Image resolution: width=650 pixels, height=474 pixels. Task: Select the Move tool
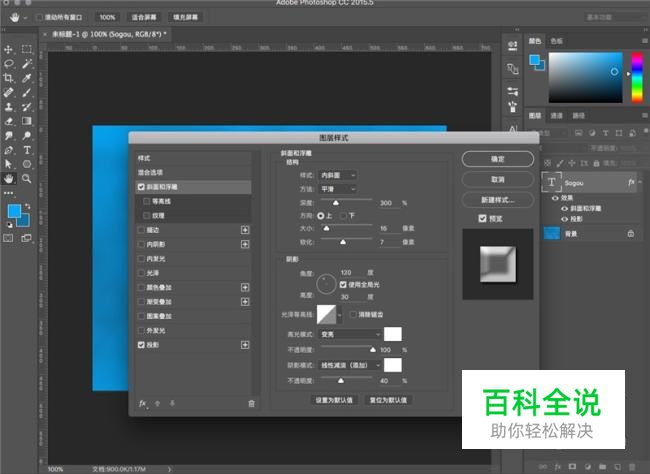click(8, 49)
